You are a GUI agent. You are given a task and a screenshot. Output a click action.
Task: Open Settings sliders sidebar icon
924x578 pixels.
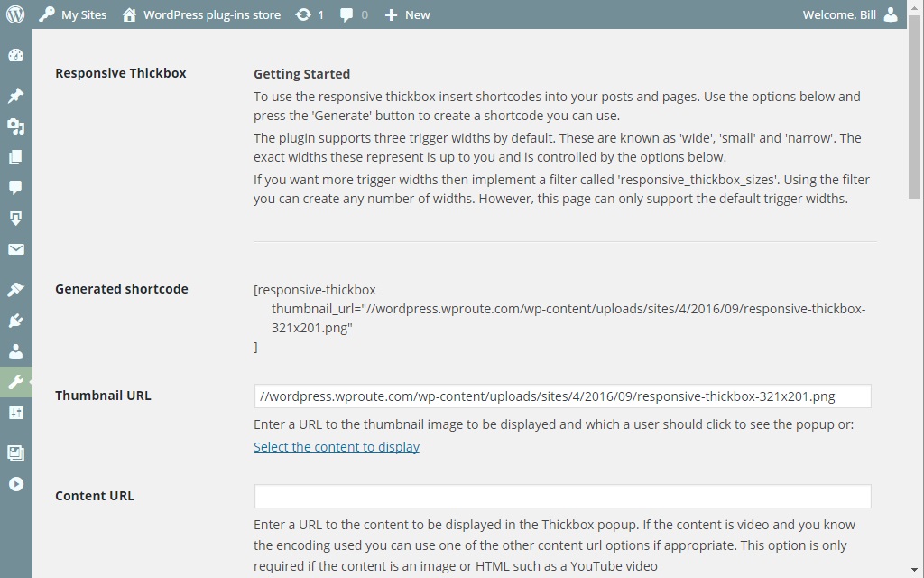pyautogui.click(x=16, y=413)
